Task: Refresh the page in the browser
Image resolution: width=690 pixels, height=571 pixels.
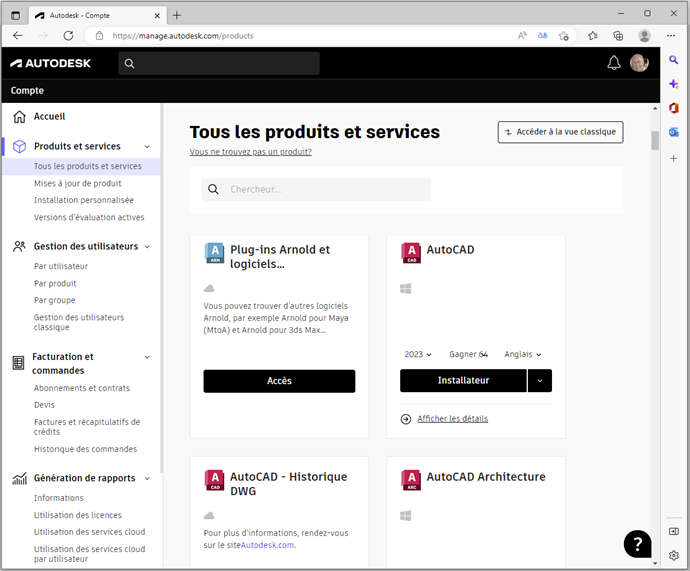Action: click(68, 36)
